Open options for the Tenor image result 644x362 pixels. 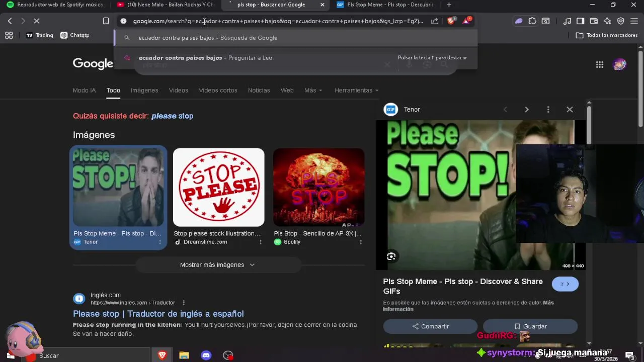coord(160,242)
